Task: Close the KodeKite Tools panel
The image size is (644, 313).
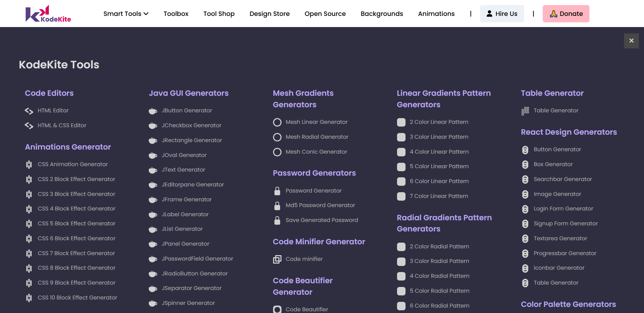Action: tap(631, 41)
